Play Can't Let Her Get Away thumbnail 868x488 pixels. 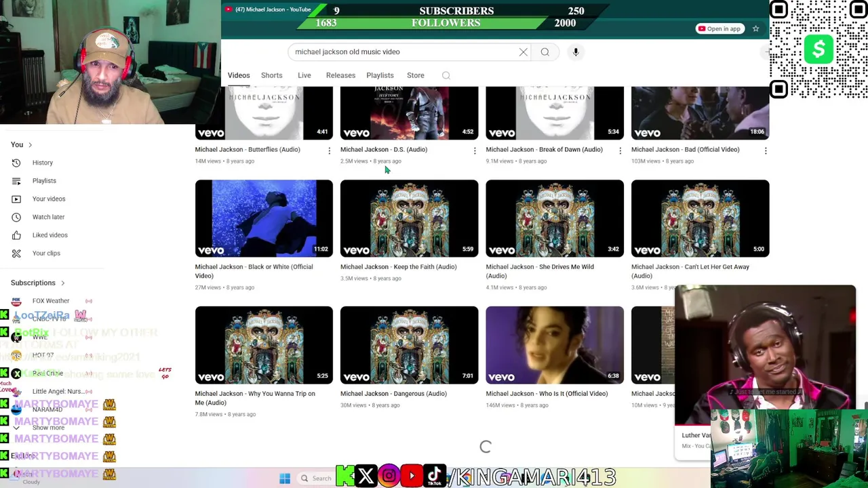click(x=700, y=218)
